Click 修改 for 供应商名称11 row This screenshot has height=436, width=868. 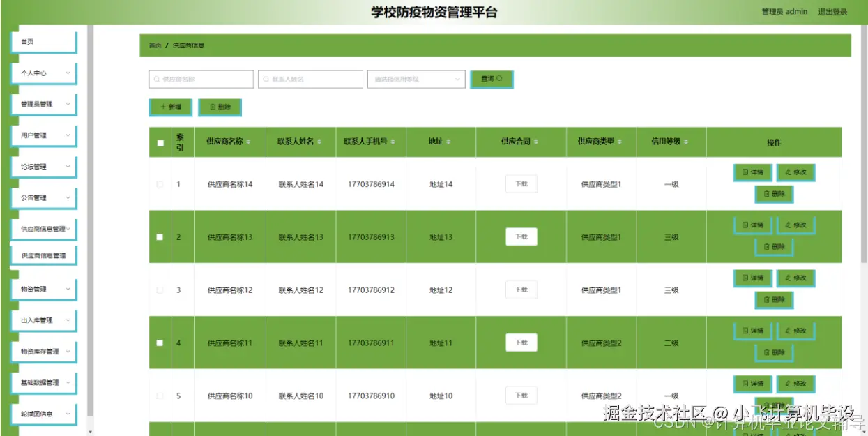[795, 331]
